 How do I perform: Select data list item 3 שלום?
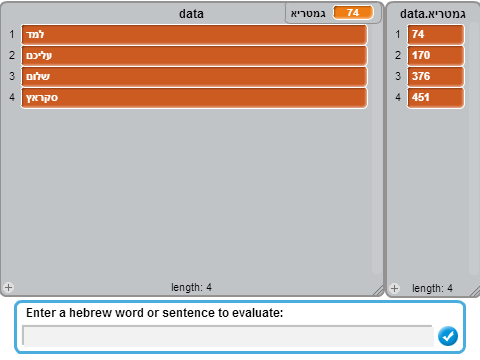pyautogui.click(x=194, y=76)
